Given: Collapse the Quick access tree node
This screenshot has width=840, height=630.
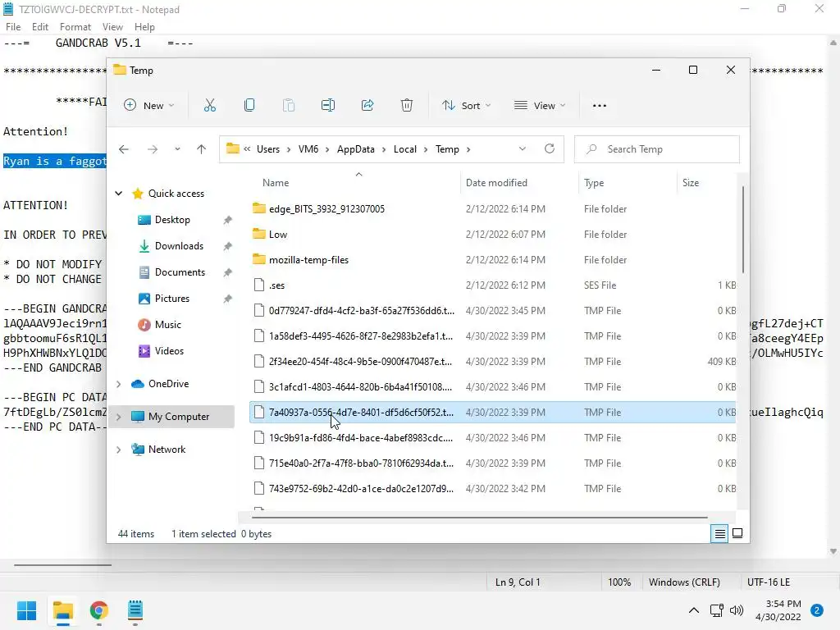Looking at the screenshot, I should (119, 194).
